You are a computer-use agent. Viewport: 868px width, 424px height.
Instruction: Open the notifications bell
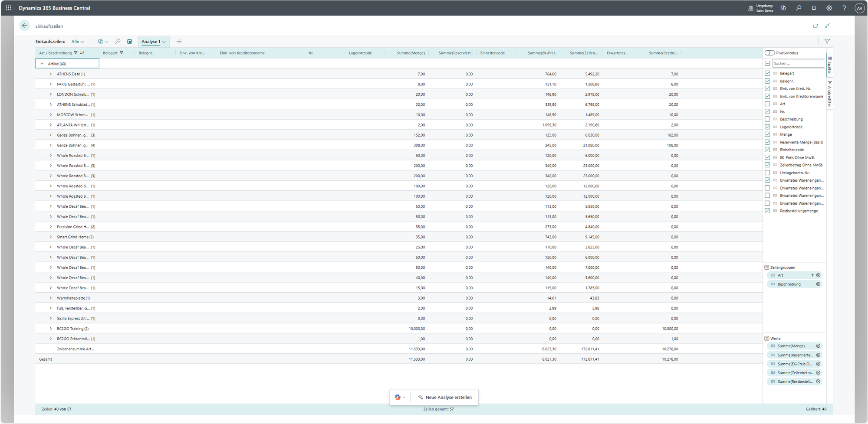coord(814,8)
